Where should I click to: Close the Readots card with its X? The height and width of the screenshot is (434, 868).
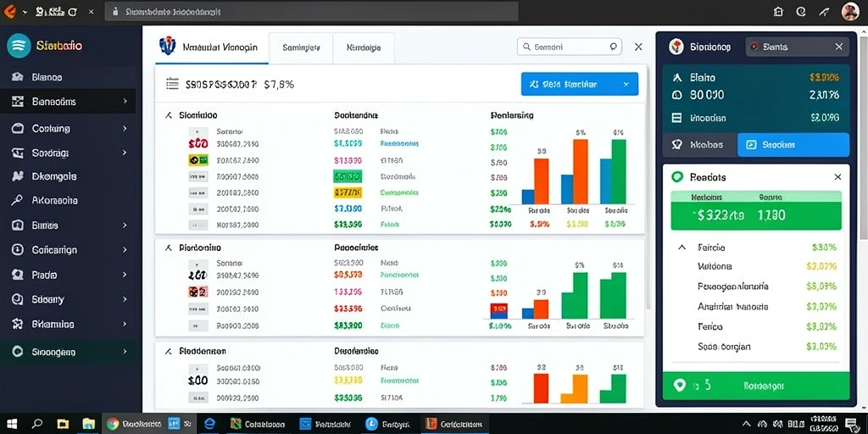pos(837,177)
